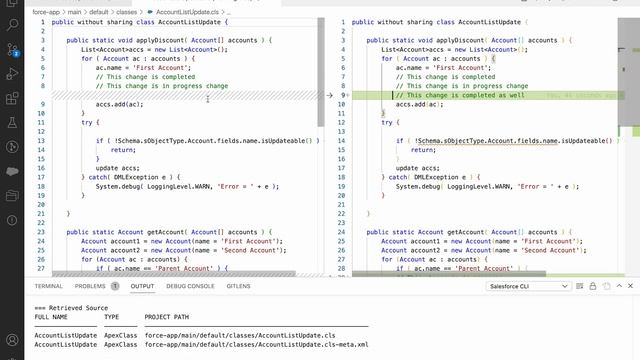Click the right pane horizontal scrollbar
The height and width of the screenshot is (360, 640).
pyautogui.click(x=449, y=273)
